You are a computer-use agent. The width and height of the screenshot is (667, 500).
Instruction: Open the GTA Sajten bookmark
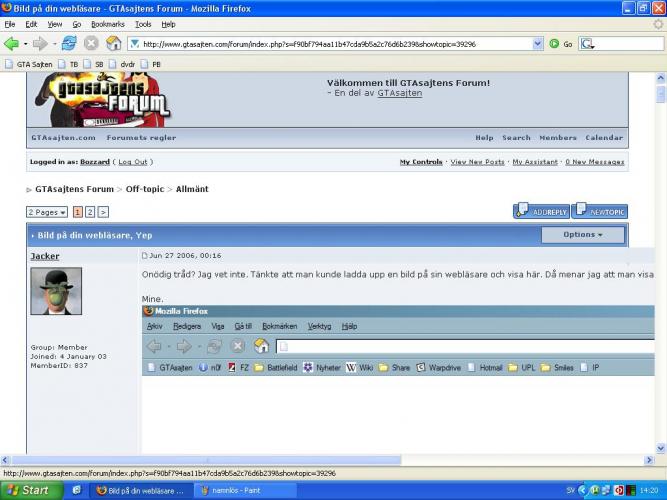(28, 64)
